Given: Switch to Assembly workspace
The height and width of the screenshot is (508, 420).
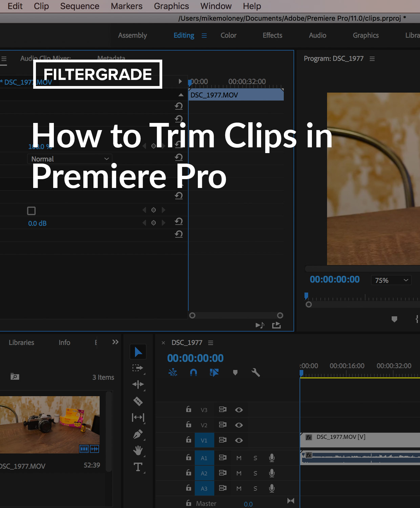Looking at the screenshot, I should [132, 35].
